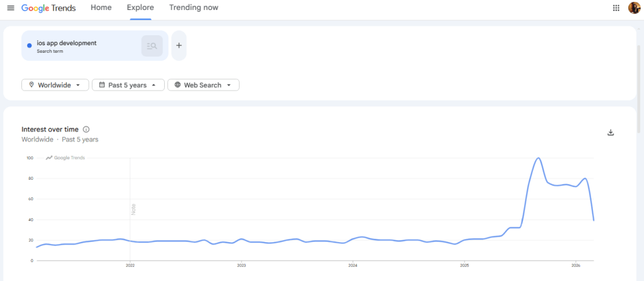Open the Google apps grid
The width and height of the screenshot is (644, 281).
616,8
